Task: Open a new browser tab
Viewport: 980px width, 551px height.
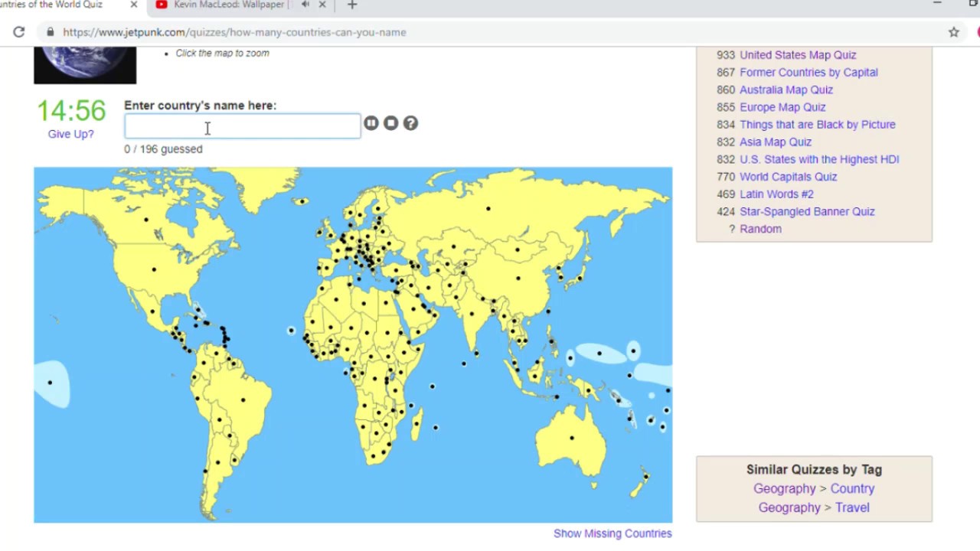Action: click(352, 5)
